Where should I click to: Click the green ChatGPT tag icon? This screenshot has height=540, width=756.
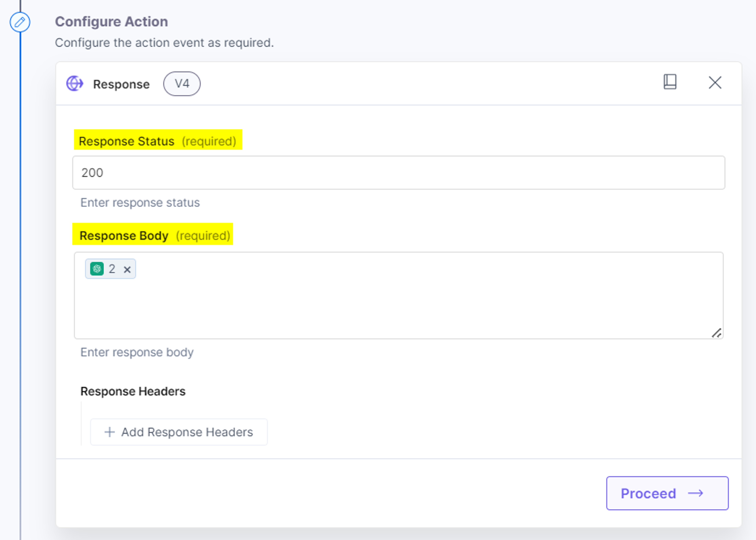[97, 269]
